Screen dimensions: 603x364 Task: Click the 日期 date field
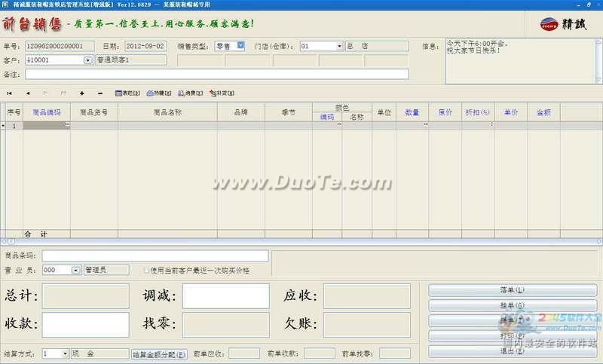coord(145,46)
